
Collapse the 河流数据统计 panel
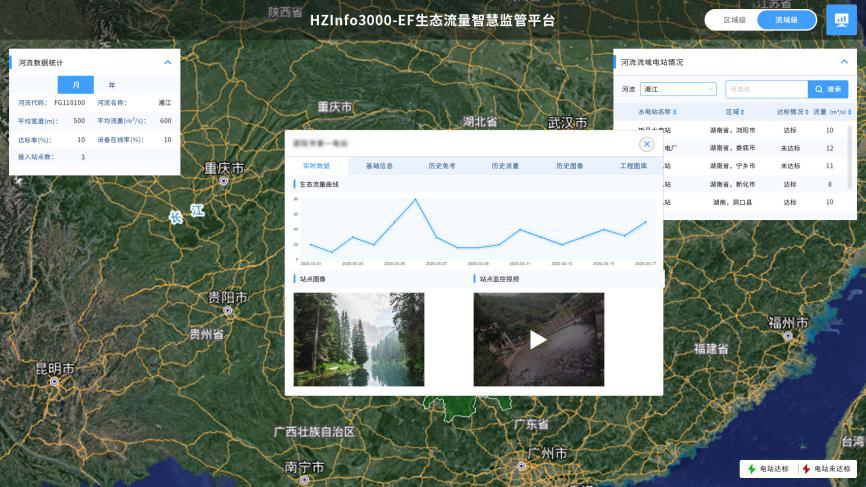point(168,62)
